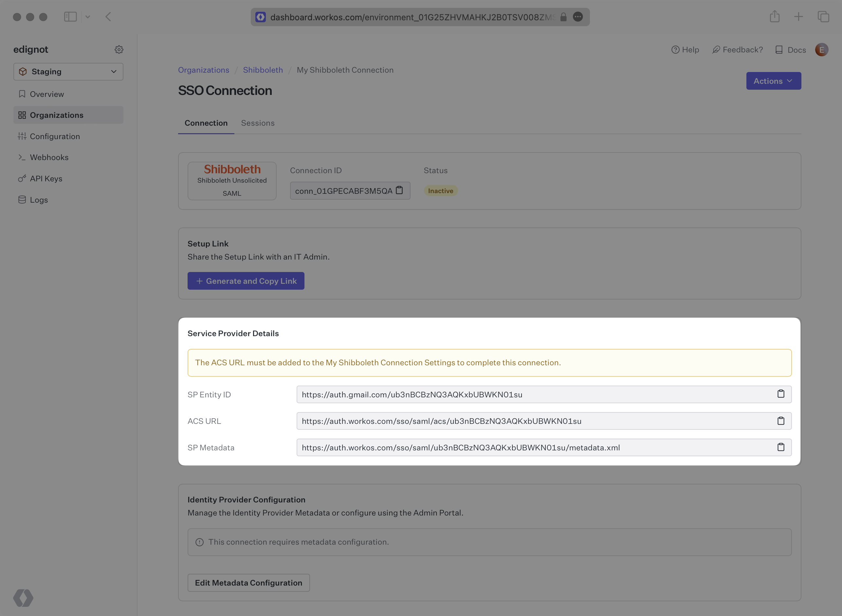Select the Connection tab
Viewport: 842px width, 616px height.
206,123
